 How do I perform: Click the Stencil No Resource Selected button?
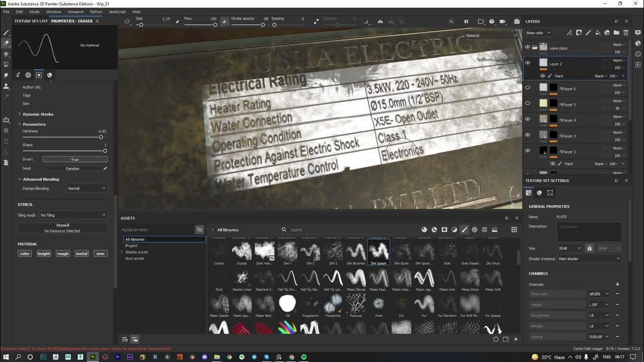tap(62, 228)
